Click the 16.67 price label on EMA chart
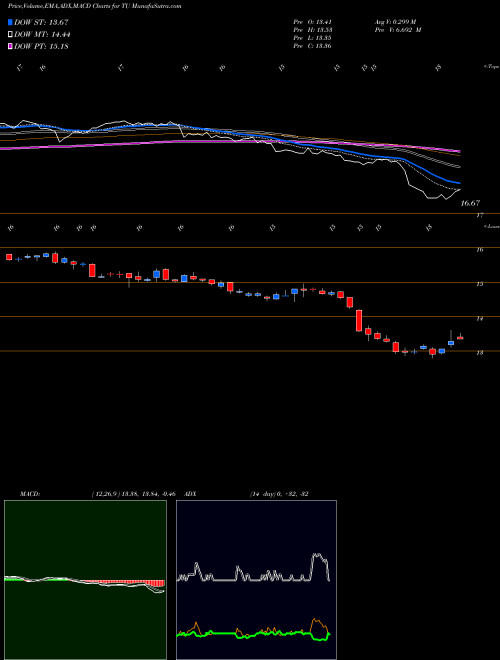 [x=471, y=203]
